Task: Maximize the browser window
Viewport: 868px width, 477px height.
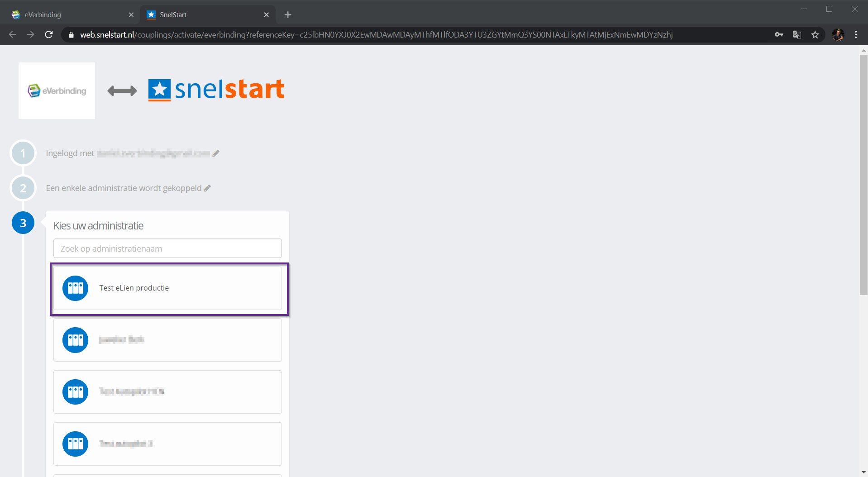Action: click(830, 9)
